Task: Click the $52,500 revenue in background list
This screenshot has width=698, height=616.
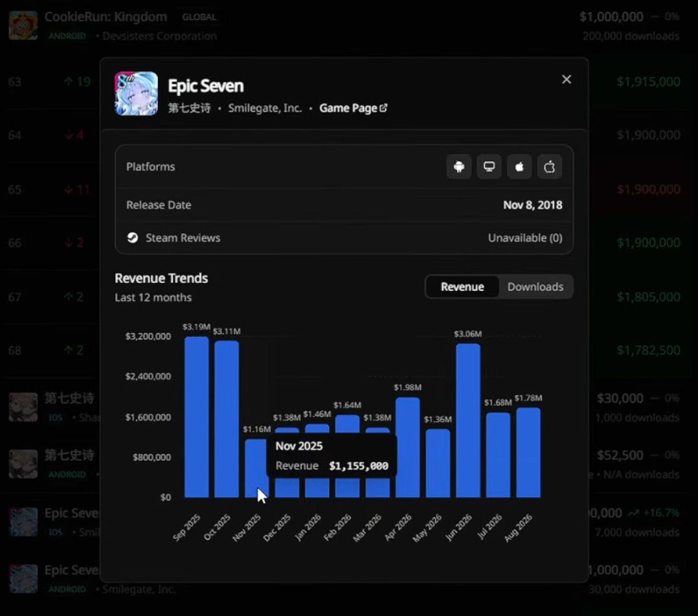Action: pos(620,455)
